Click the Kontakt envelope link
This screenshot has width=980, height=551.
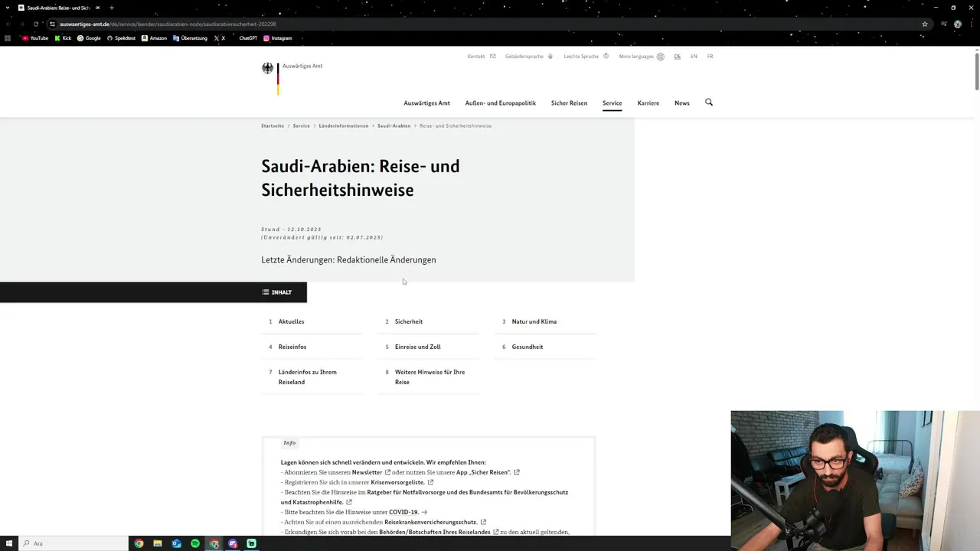482,57
